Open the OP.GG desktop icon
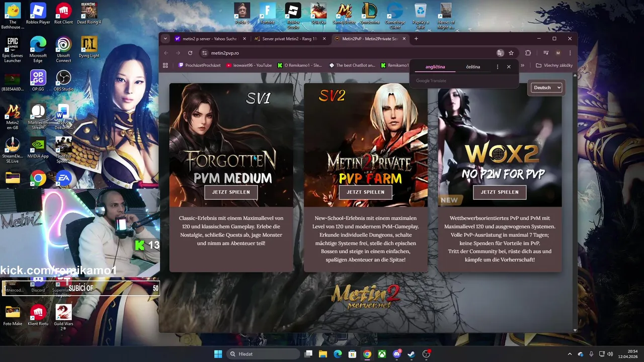The image size is (644, 362). click(x=38, y=81)
